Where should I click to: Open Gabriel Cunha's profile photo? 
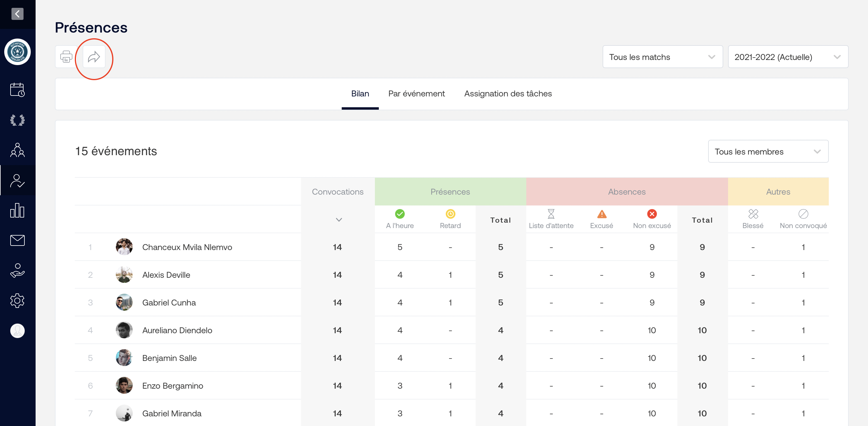pyautogui.click(x=124, y=302)
